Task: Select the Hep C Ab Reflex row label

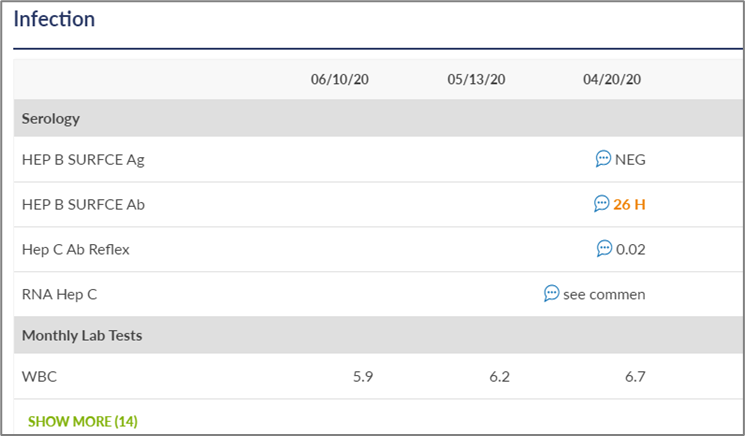Action: 76,250
